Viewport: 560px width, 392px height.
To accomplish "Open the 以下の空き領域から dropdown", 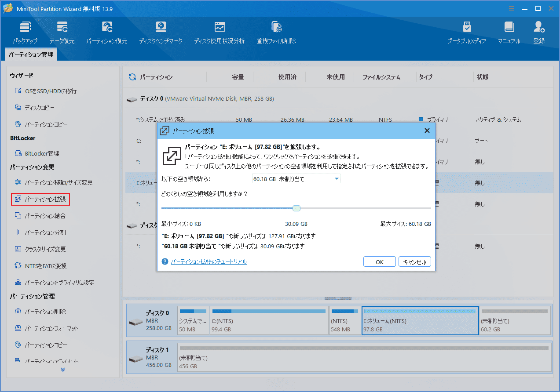I will (x=296, y=179).
